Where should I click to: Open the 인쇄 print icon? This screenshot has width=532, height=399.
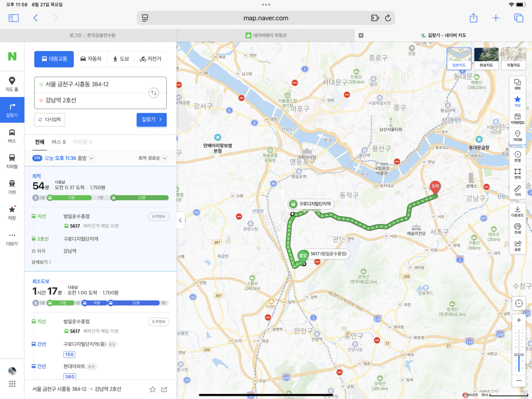pos(517,229)
